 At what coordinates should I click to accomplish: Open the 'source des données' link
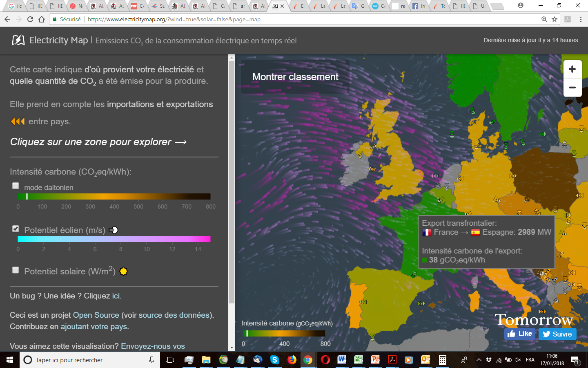[x=174, y=315]
